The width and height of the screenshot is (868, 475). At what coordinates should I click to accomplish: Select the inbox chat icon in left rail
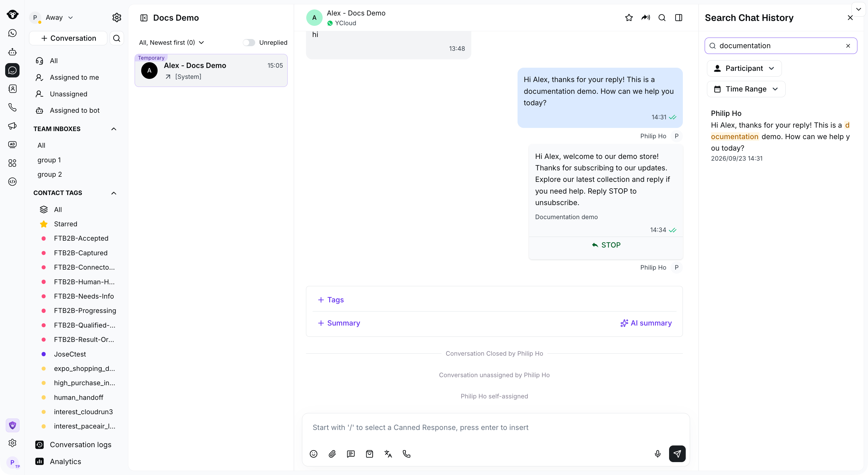(x=12, y=70)
